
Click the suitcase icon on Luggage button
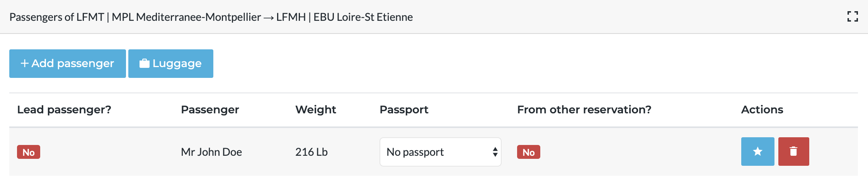point(145,63)
